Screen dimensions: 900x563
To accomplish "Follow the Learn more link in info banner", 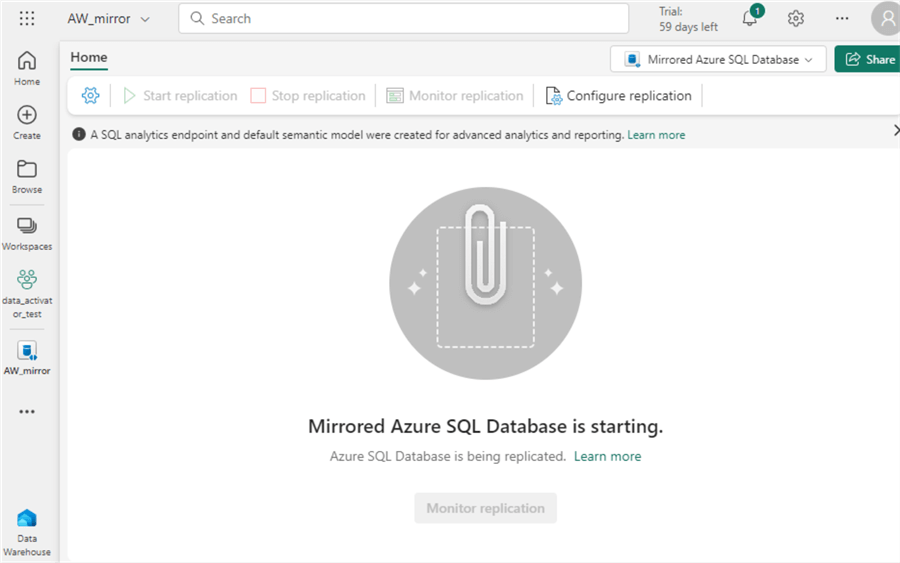I will [656, 135].
